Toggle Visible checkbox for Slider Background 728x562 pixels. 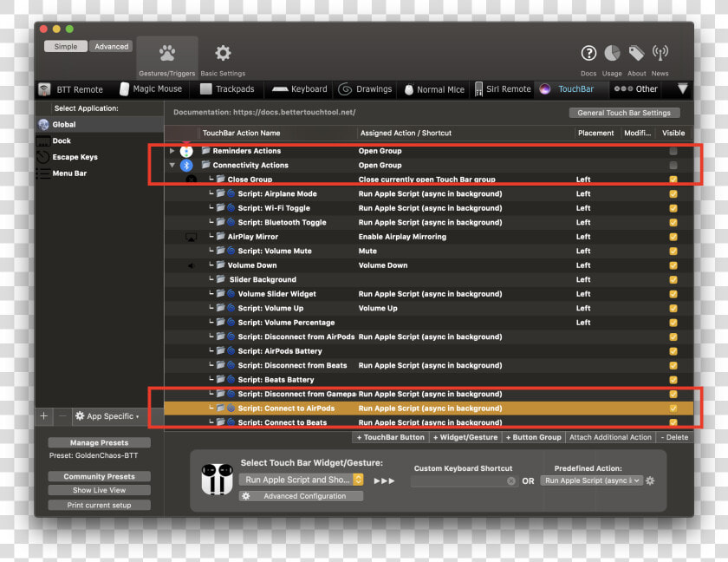(673, 279)
